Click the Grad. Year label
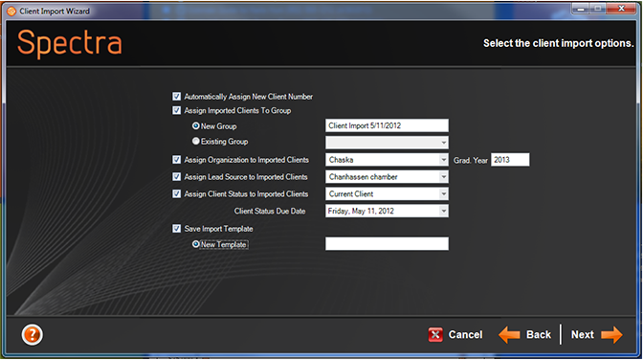644x360 pixels. 471,160
